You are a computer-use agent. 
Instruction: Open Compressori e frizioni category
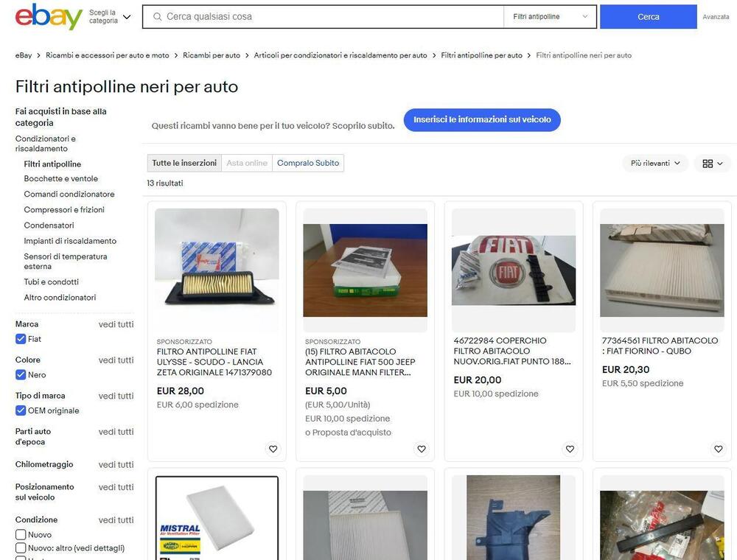64,209
